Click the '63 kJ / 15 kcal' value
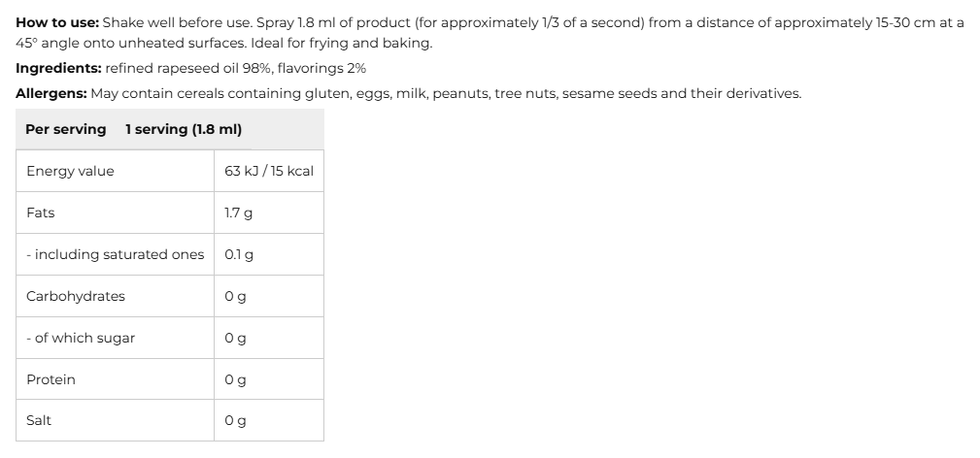The height and width of the screenshot is (458, 980). click(x=268, y=171)
